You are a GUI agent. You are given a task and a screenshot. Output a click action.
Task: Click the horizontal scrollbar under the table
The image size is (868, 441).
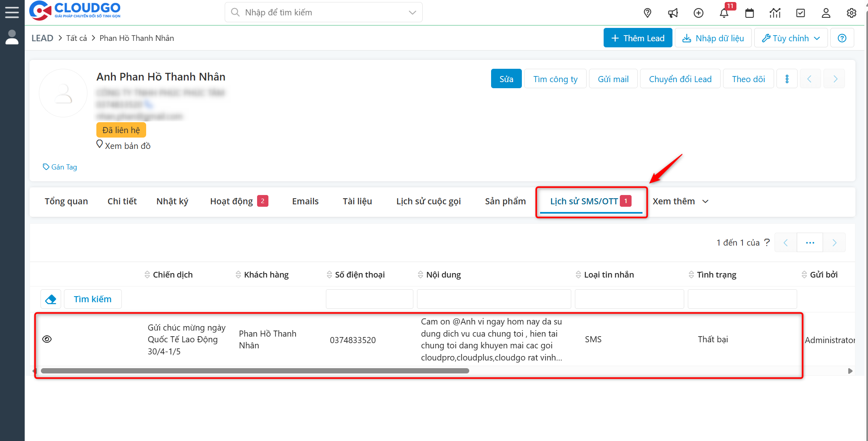(255, 371)
